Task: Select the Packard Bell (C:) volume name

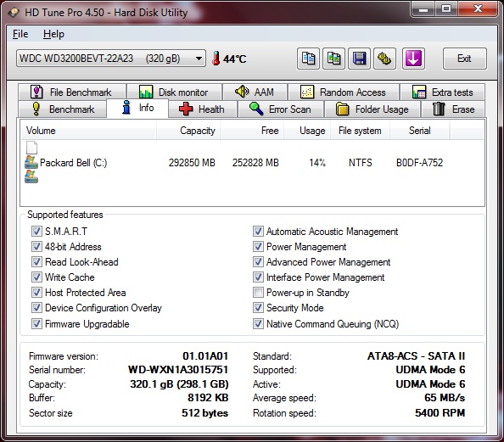Action: [73, 163]
